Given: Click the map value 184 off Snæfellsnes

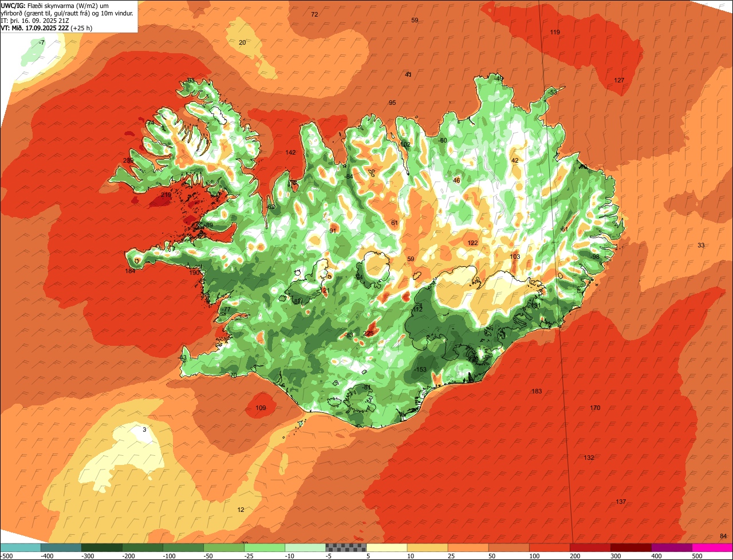Looking at the screenshot, I should [x=131, y=271].
